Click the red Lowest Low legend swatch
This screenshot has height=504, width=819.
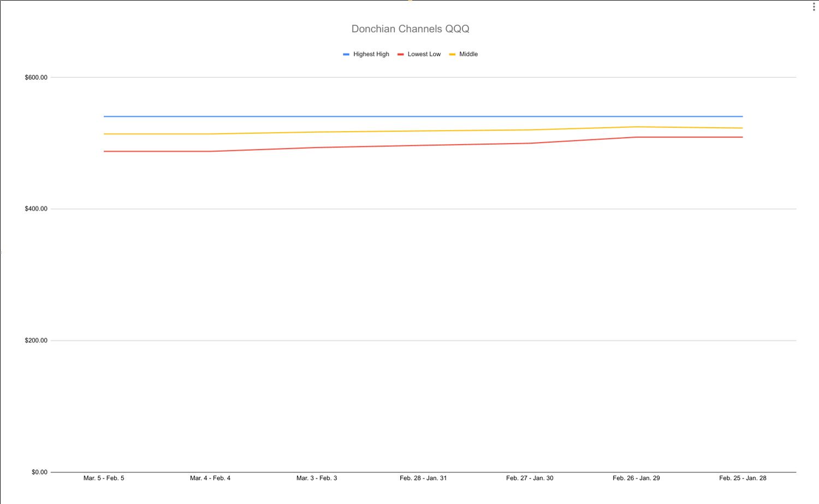tap(401, 55)
